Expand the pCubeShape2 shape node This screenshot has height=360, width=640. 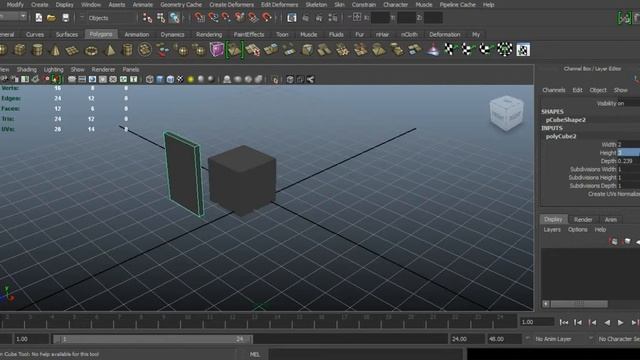click(x=566, y=120)
